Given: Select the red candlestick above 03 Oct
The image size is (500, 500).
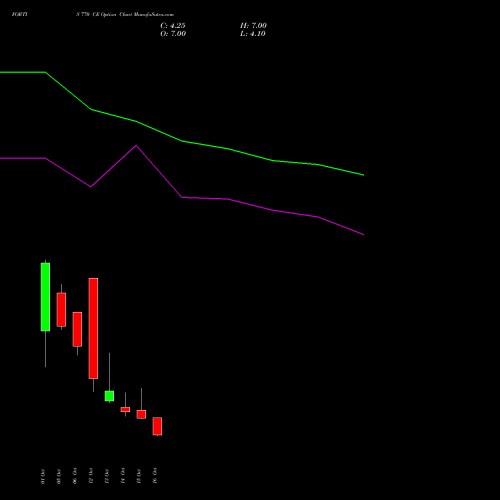Looking at the screenshot, I should click(61, 309).
